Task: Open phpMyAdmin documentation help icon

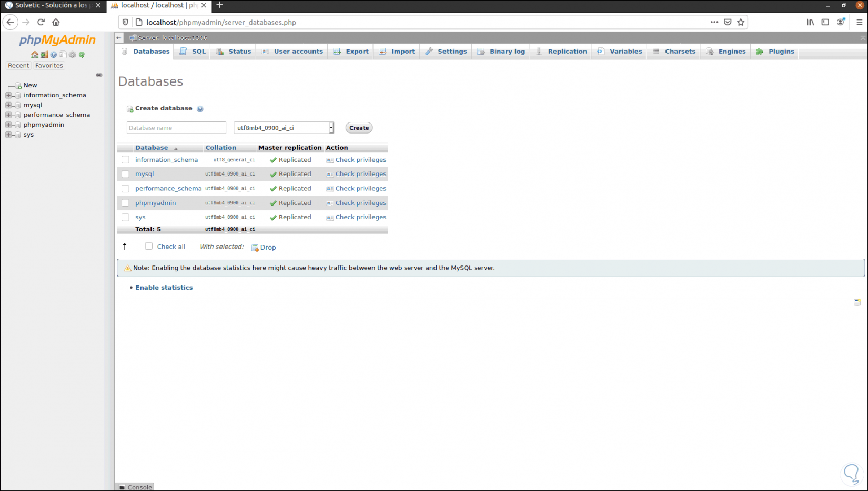Action: coord(54,55)
